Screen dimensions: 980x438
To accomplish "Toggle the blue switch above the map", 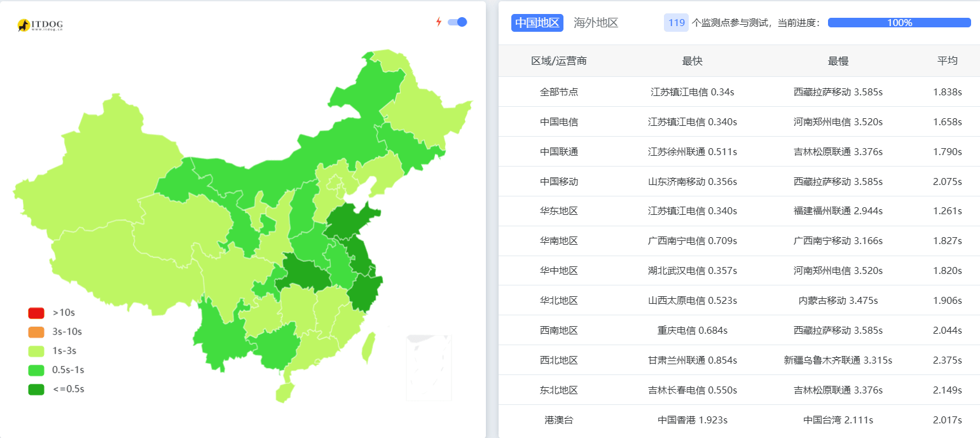I will 457,22.
